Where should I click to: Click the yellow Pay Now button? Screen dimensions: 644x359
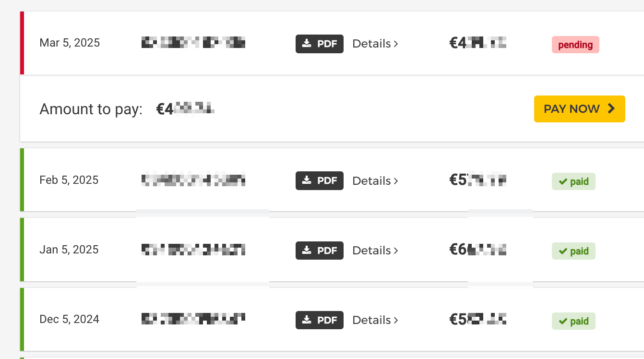coord(579,109)
